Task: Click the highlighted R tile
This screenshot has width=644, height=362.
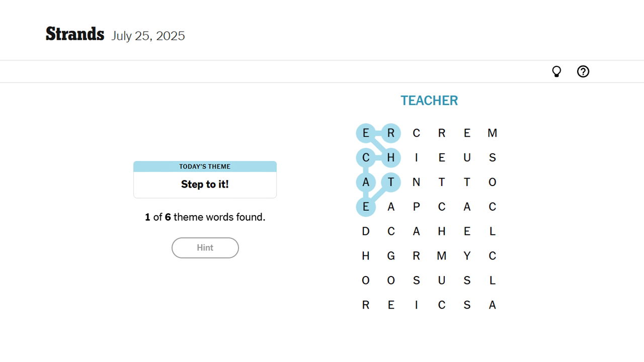Action: click(391, 133)
